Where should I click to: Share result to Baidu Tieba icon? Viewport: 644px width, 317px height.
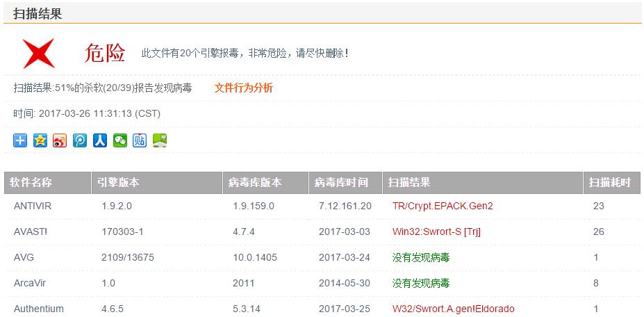click(140, 140)
